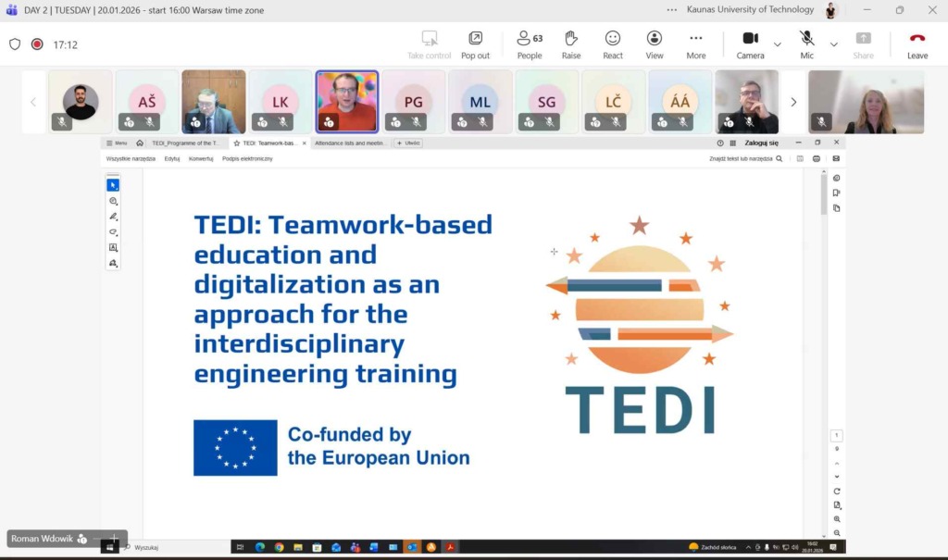
Task: Unmute the microphone
Action: (x=807, y=44)
